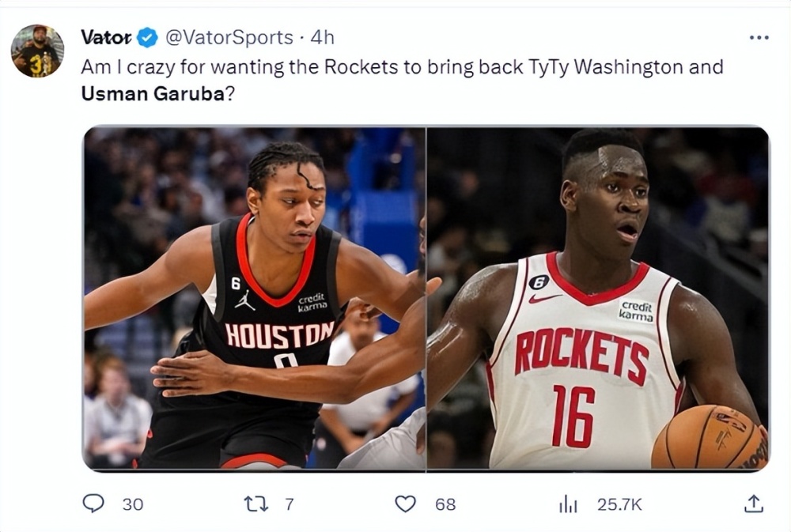Click the share upload icon
791x532 pixels.
[x=754, y=504]
